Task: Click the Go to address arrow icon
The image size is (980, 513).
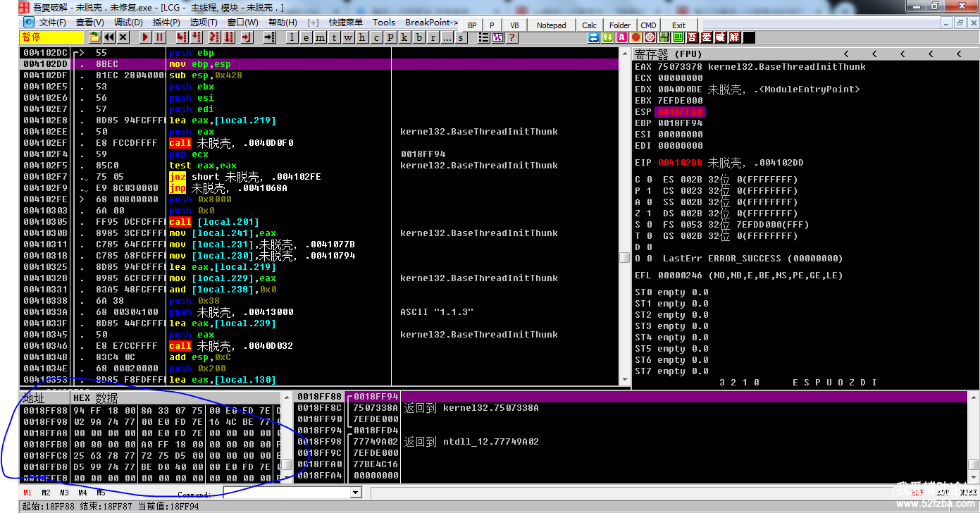Action: (269, 37)
